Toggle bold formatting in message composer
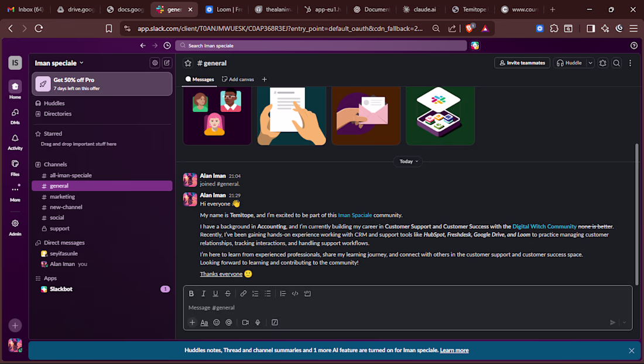This screenshot has height=364, width=644. pos(191,294)
